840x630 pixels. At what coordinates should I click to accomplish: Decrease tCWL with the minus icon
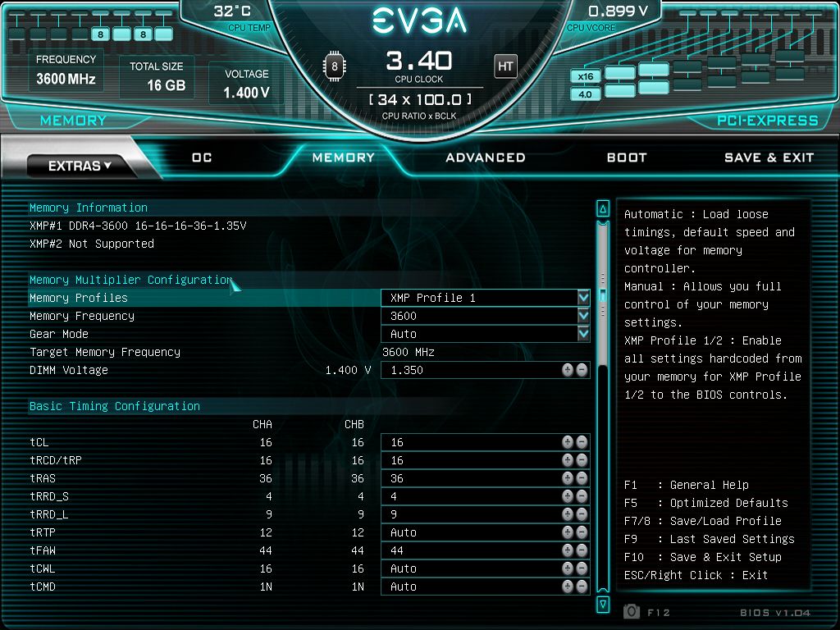(x=582, y=568)
